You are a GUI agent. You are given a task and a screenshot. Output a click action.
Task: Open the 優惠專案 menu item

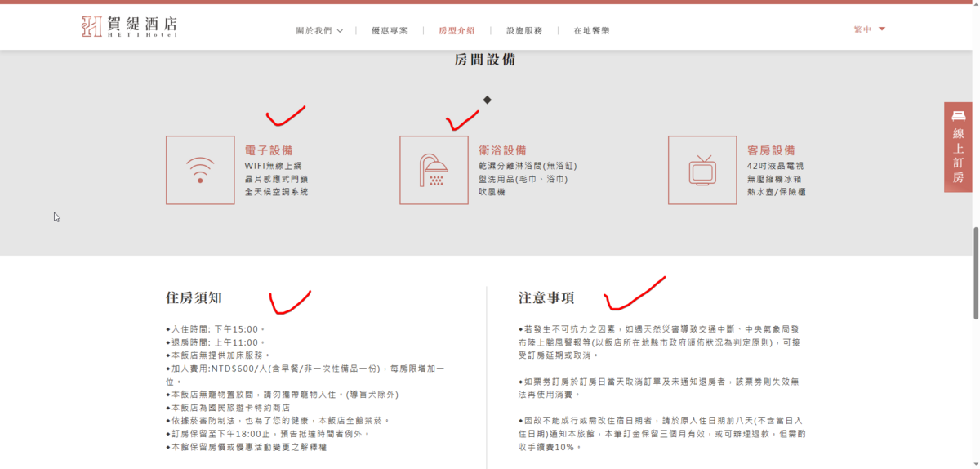click(x=390, y=31)
